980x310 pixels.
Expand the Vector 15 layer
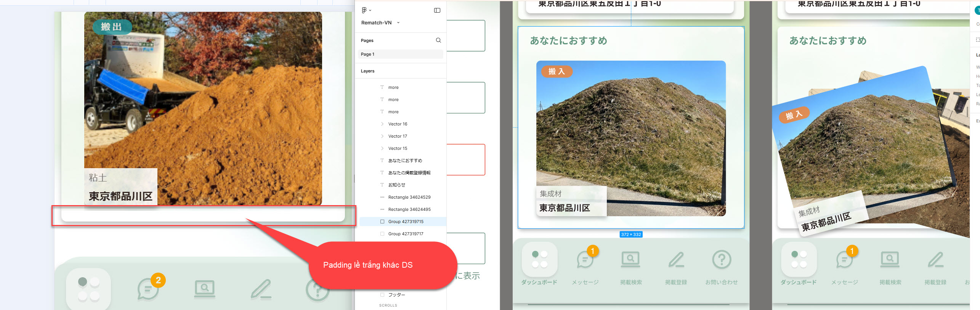(382, 148)
